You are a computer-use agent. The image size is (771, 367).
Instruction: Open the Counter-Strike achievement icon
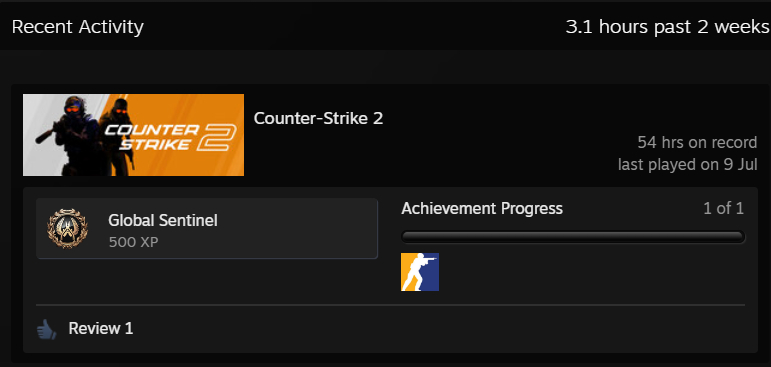[420, 272]
